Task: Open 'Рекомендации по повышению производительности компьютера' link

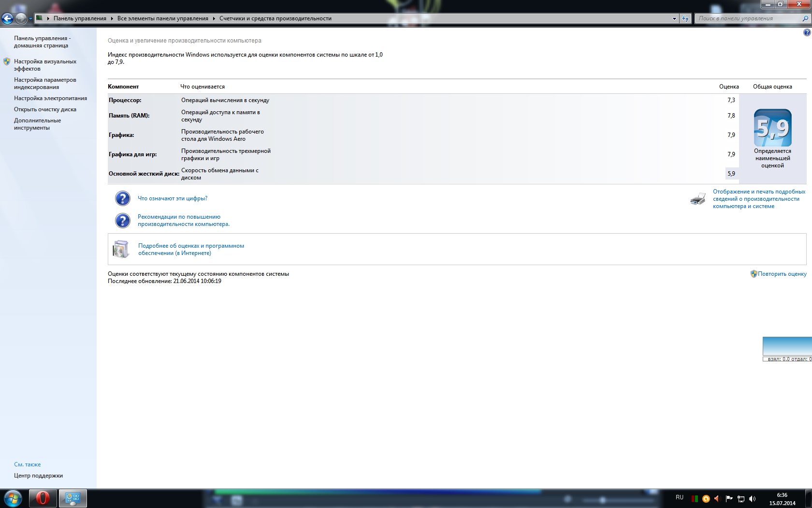Action: point(184,221)
